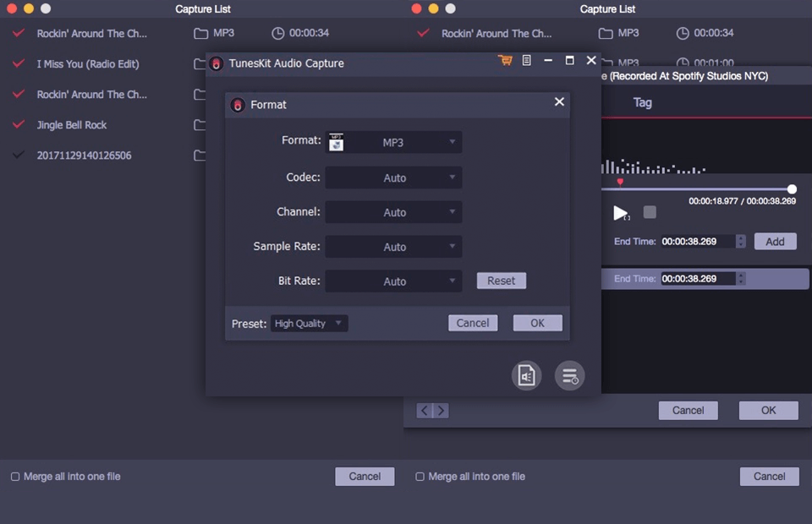Open the Codec dropdown
812x524 pixels.
(393, 177)
